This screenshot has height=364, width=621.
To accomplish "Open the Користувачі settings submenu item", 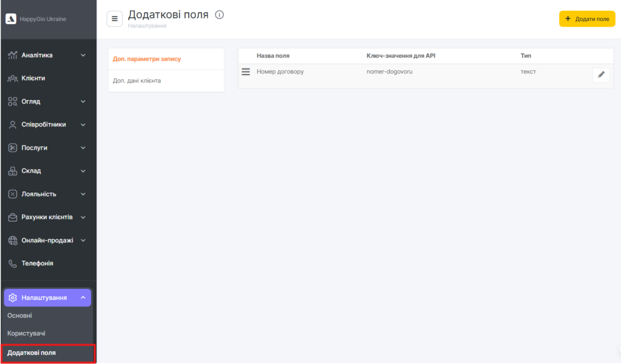I will pyautogui.click(x=26, y=334).
